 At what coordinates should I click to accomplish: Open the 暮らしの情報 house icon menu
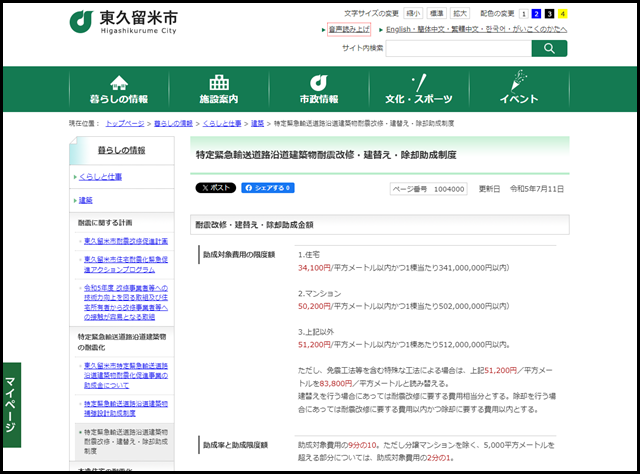point(118,89)
